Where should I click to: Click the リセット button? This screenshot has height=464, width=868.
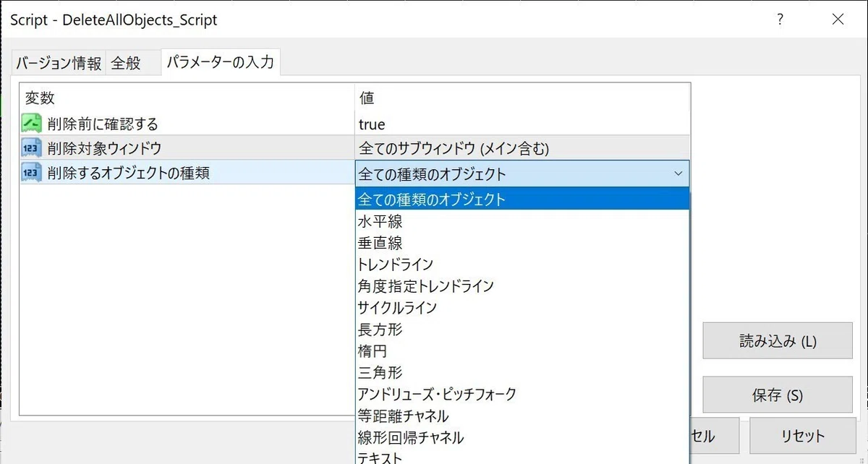pos(802,436)
